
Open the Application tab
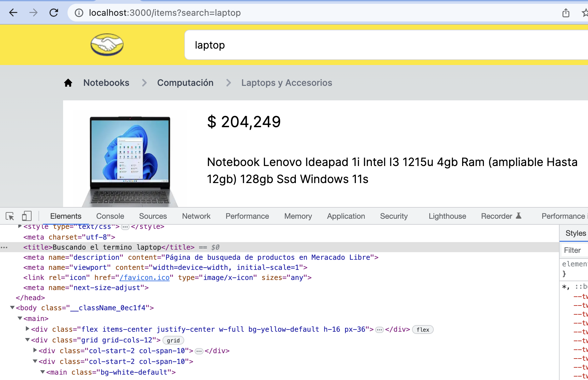pos(346,216)
